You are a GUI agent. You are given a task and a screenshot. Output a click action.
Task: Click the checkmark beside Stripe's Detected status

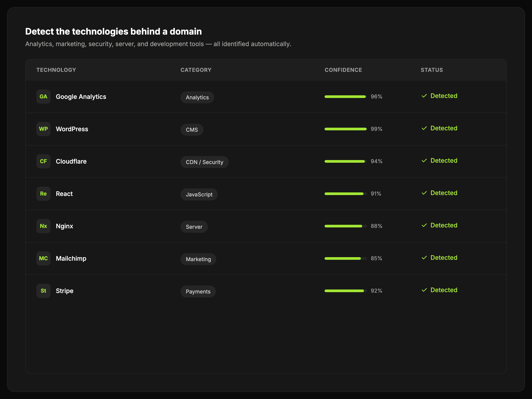pos(424,290)
